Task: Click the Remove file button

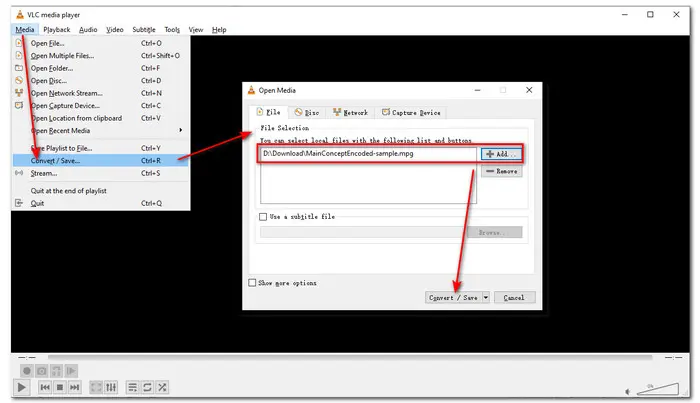Action: pos(501,171)
